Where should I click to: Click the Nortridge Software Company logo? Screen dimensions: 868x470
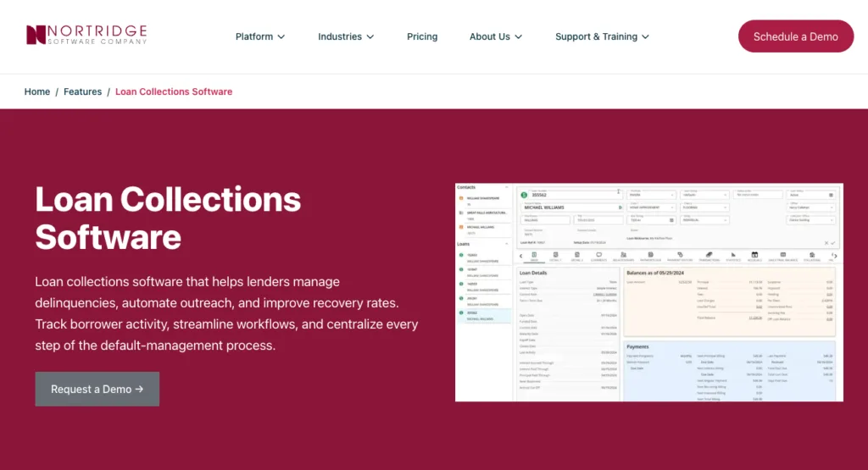(87, 35)
